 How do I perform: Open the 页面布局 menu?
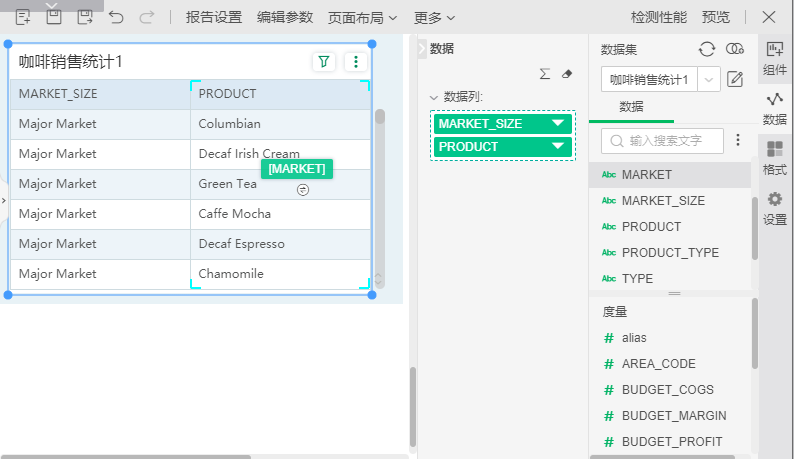click(x=364, y=17)
